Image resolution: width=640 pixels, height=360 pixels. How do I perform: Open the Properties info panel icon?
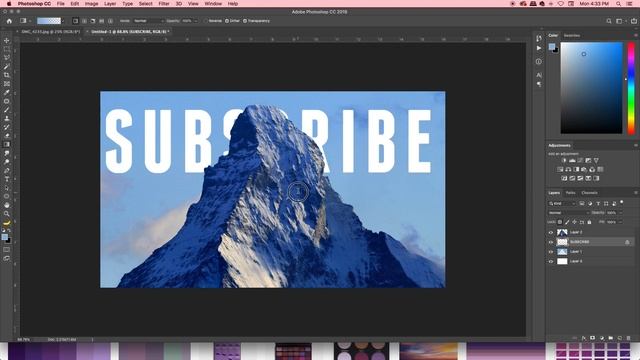click(539, 62)
